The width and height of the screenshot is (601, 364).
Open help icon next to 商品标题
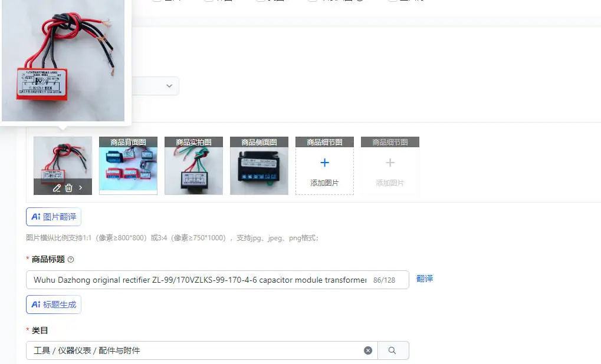click(x=71, y=260)
